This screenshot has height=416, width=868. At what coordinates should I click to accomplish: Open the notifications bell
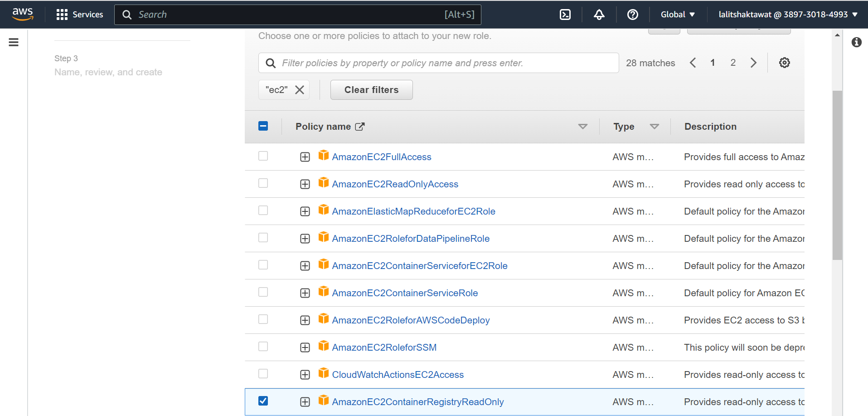coord(599,15)
